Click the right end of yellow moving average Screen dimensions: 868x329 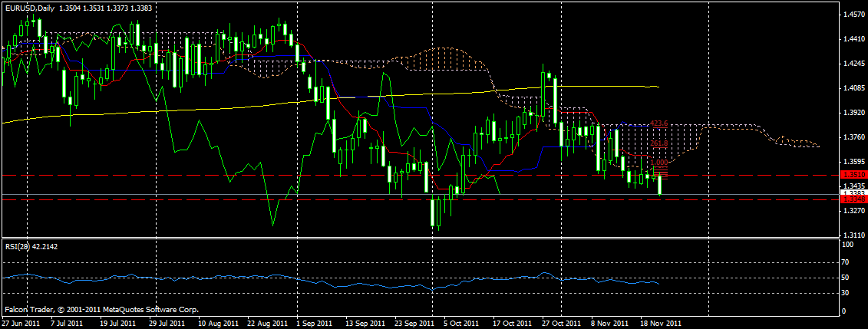point(658,87)
